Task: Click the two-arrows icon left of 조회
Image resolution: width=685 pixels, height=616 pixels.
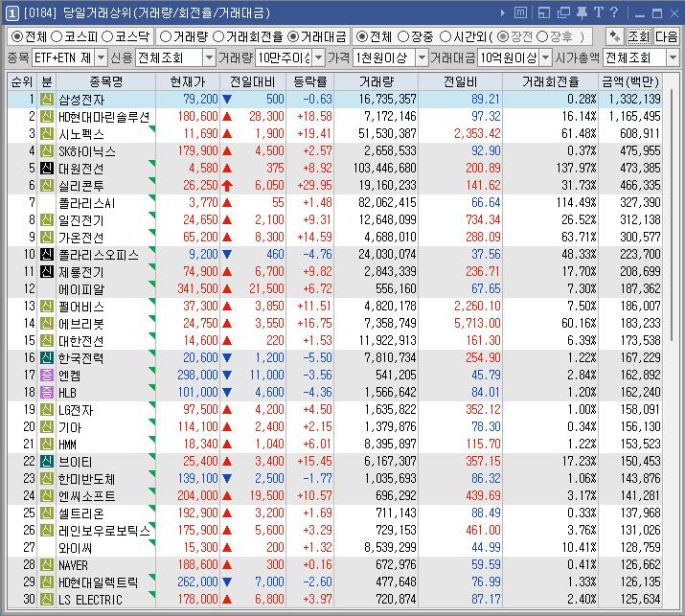Action: tap(615, 36)
